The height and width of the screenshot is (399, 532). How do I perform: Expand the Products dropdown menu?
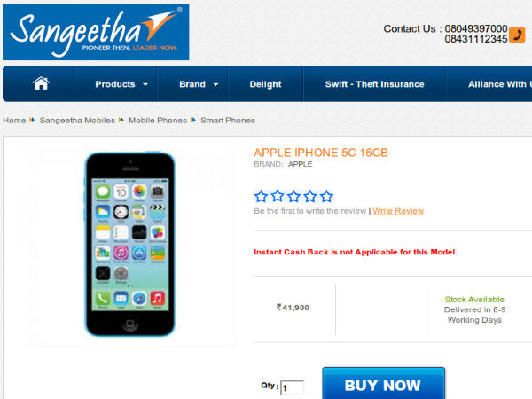pyautogui.click(x=121, y=84)
